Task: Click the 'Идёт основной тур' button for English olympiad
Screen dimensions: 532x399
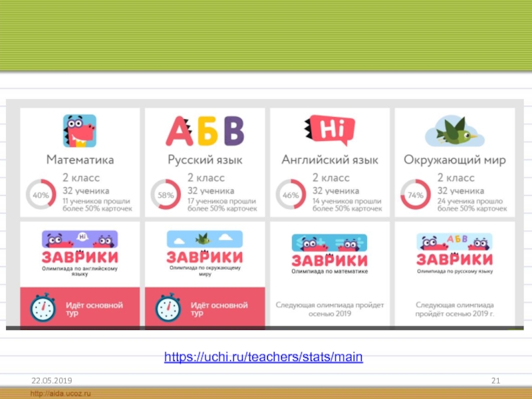Action: point(80,308)
